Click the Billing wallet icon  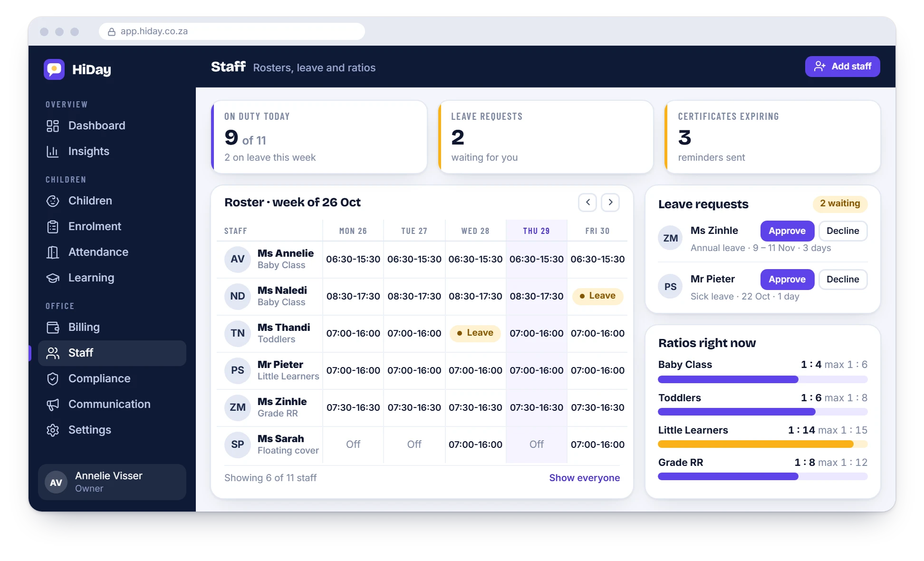[53, 328]
